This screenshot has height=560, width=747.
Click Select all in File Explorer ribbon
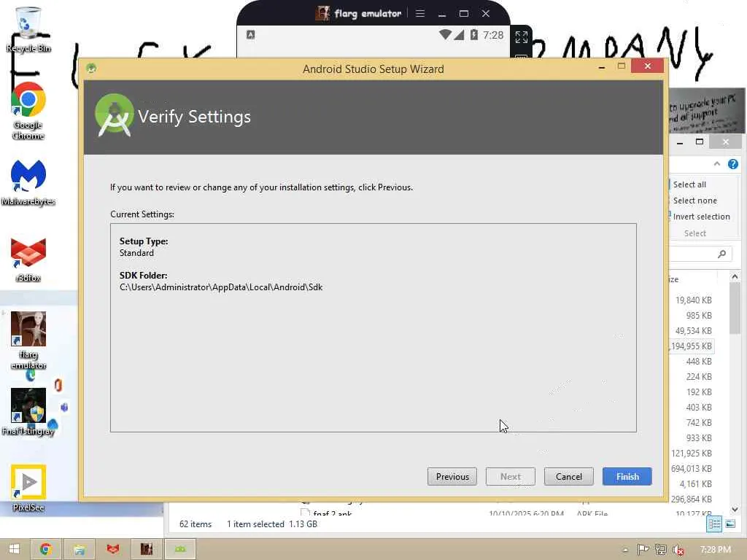tap(689, 184)
